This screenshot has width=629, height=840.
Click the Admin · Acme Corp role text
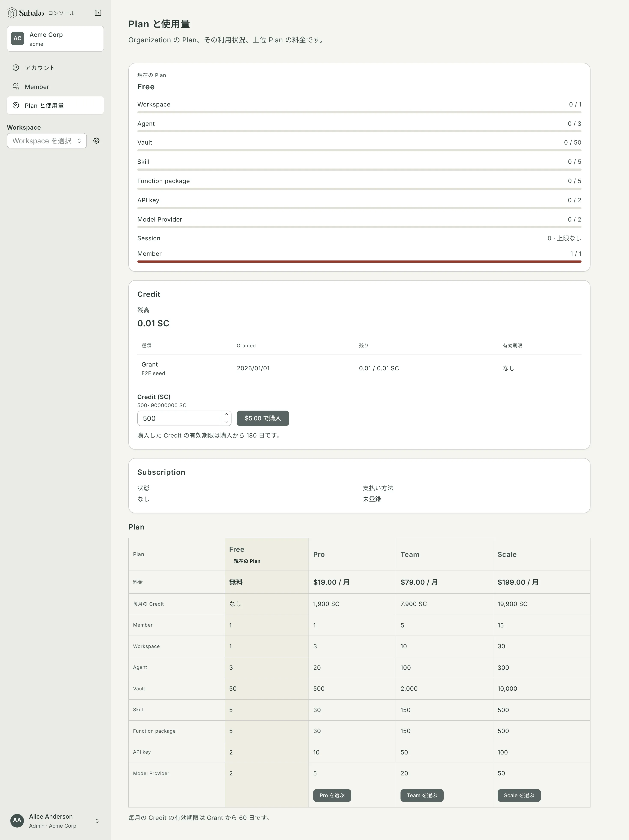[x=53, y=826]
